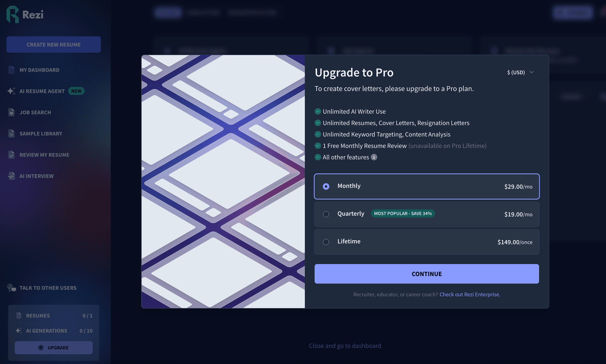Click Close and go to dashboard
Screen dimensions: 606x364
345,345
